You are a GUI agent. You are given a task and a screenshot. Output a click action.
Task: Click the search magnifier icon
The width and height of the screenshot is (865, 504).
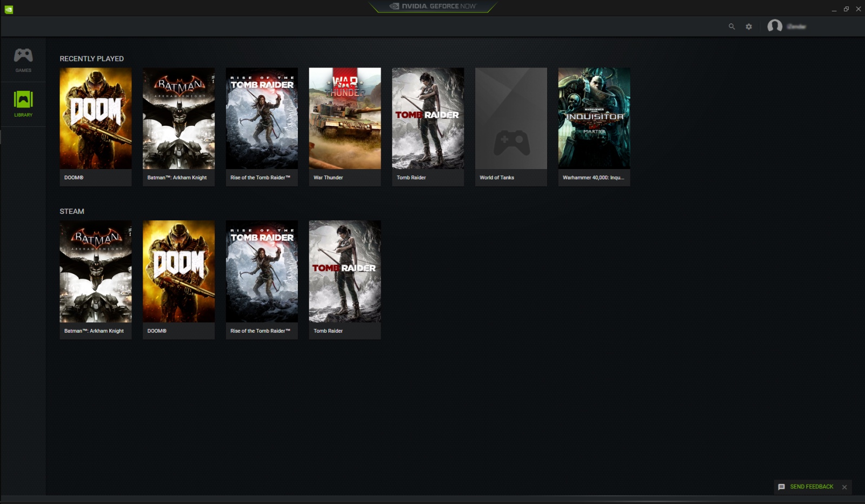point(731,26)
